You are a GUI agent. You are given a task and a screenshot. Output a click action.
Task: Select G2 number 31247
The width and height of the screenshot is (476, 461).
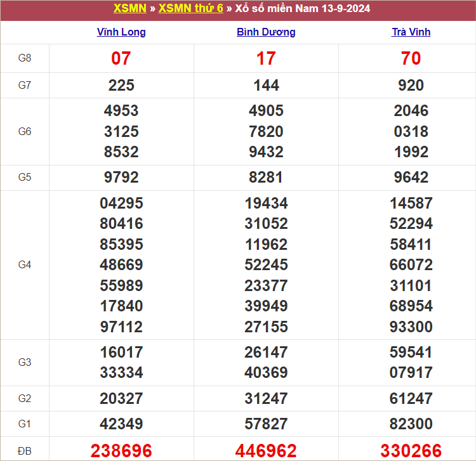pyautogui.click(x=266, y=398)
